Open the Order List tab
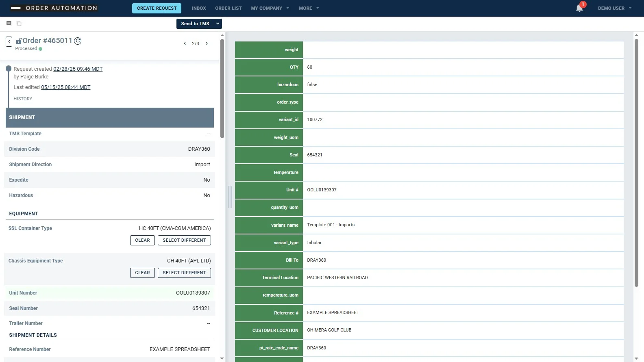The height and width of the screenshot is (362, 644). (228, 8)
